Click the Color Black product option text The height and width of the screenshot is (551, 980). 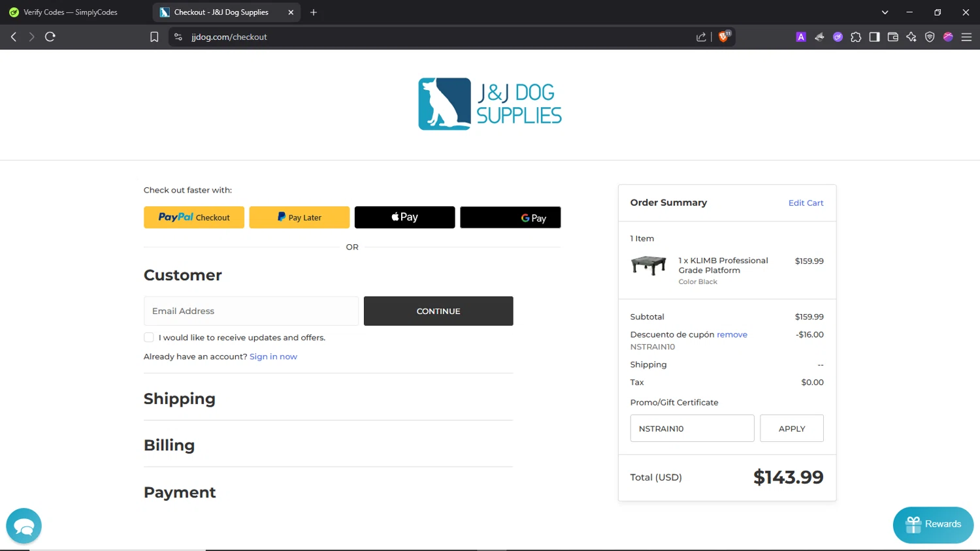click(x=698, y=282)
